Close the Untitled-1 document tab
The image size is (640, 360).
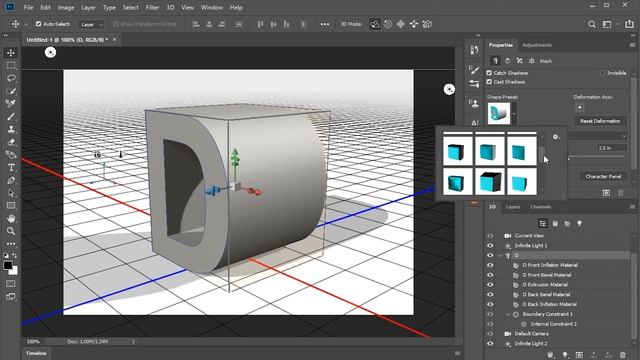pos(114,40)
